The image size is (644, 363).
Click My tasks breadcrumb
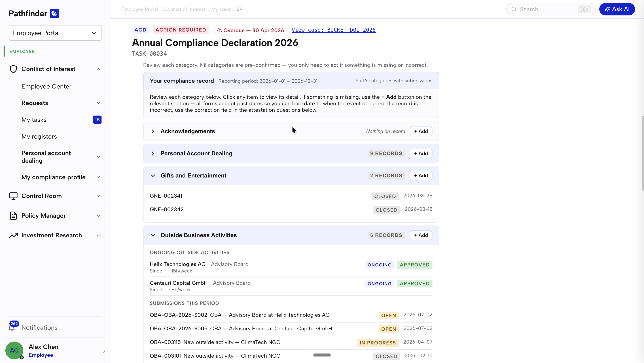click(221, 9)
